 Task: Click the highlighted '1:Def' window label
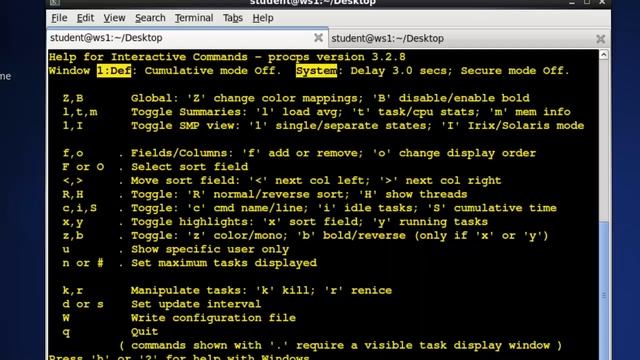click(x=114, y=71)
